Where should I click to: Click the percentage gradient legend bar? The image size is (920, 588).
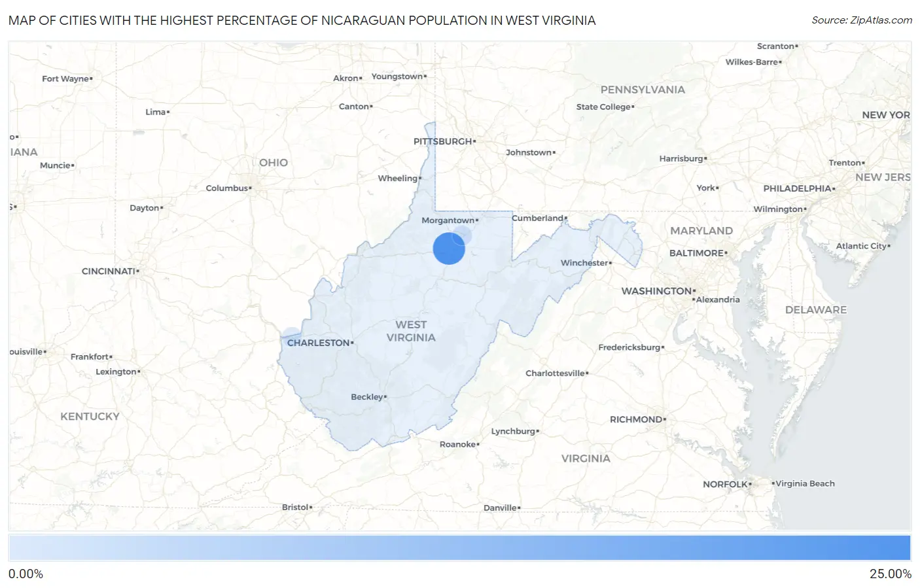(x=459, y=548)
